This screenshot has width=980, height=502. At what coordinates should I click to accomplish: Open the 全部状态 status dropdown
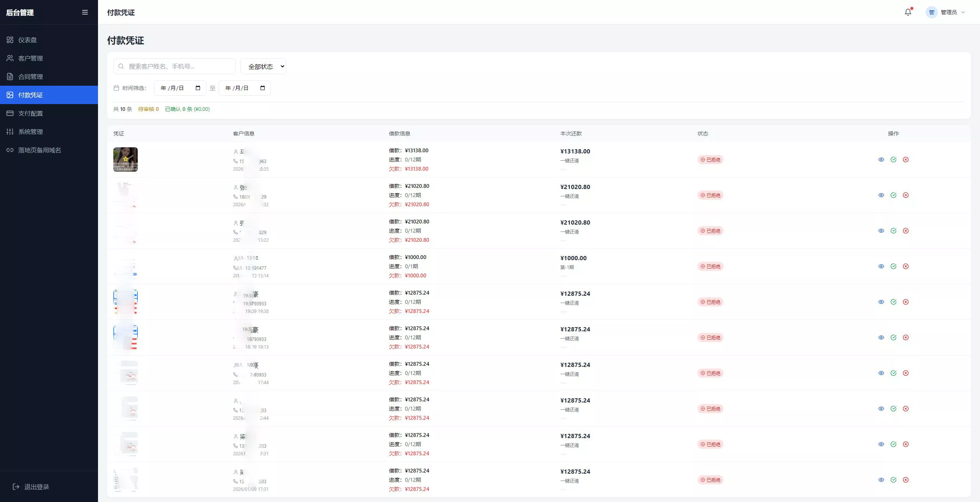[263, 66]
